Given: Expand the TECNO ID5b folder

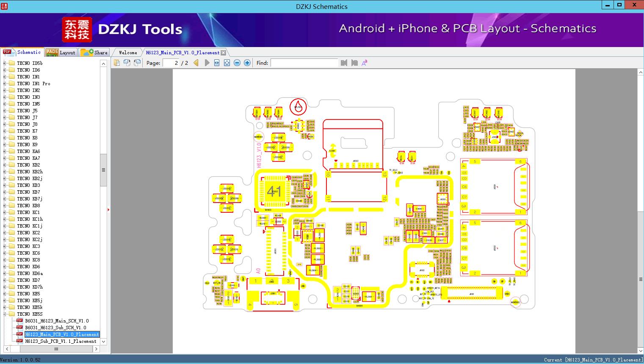Looking at the screenshot, I should click(x=5, y=63).
